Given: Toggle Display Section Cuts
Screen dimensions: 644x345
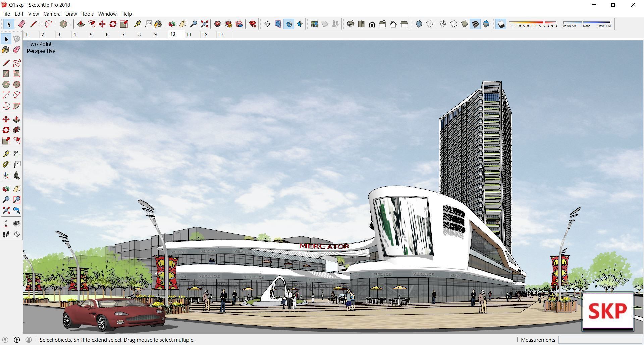Looking at the screenshot, I should (x=289, y=24).
